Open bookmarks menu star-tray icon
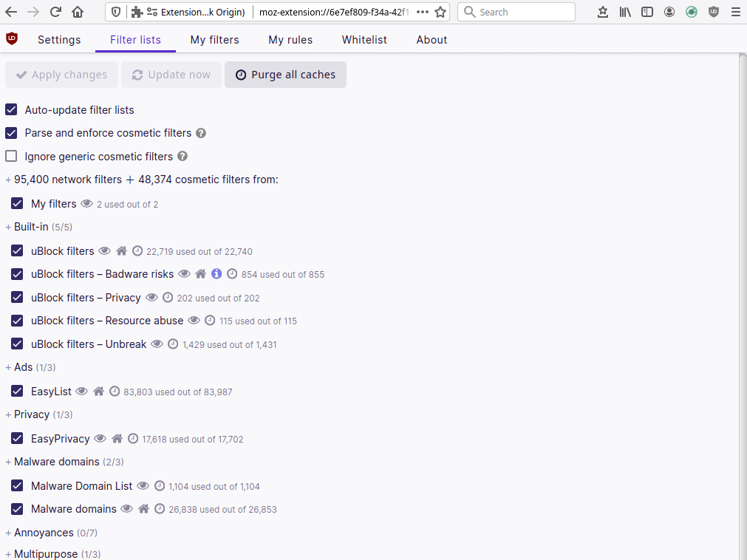The width and height of the screenshot is (747, 560). pos(603,12)
